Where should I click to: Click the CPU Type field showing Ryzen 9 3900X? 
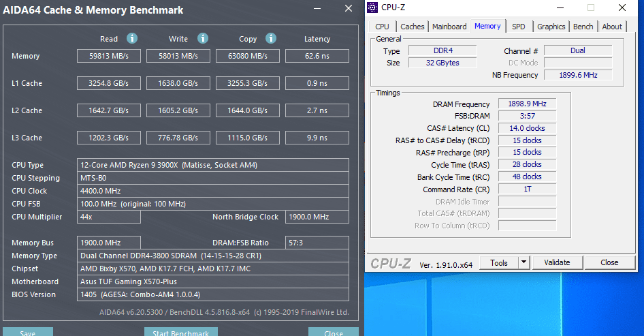[213, 165]
